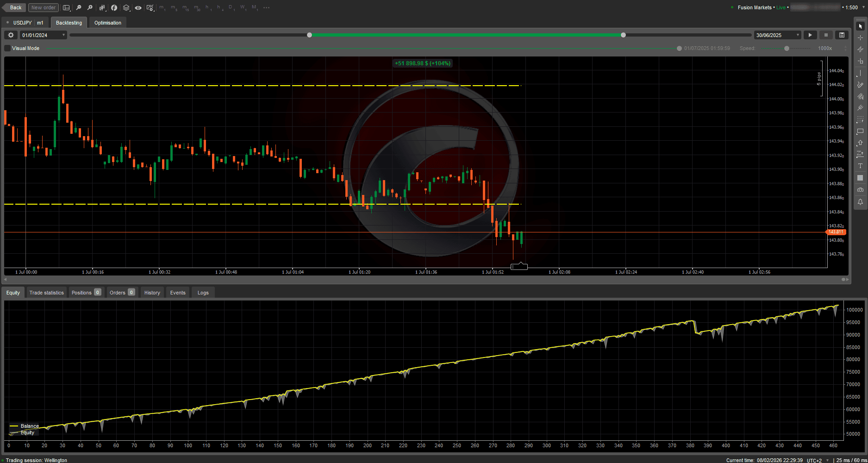The image size is (868, 463).
Task: Switch to the Trade statistics tab
Action: (x=46, y=292)
